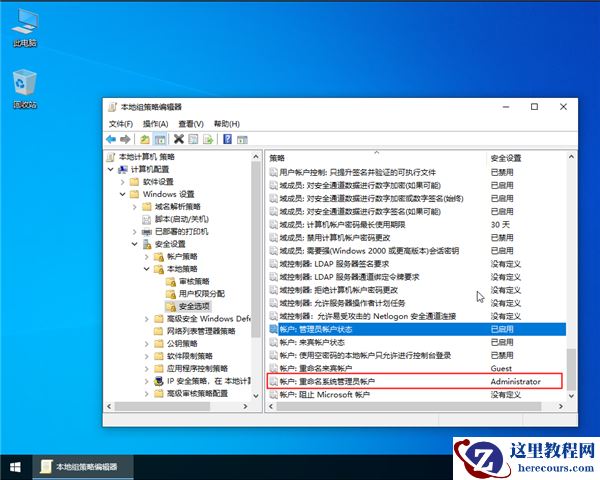Expand the 公钥策略 tree node
The width and height of the screenshot is (600, 480).
pos(147,344)
